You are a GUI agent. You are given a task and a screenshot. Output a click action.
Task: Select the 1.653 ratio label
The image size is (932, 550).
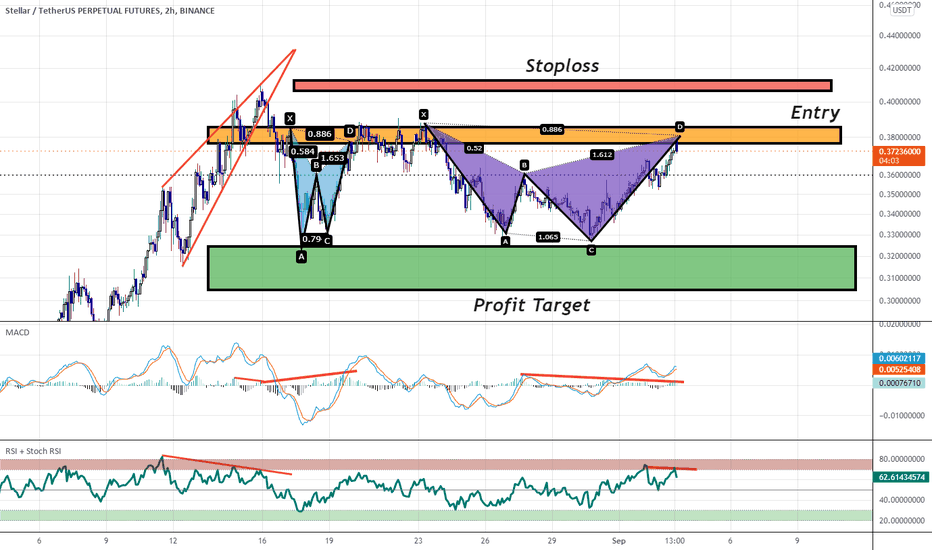[332, 158]
